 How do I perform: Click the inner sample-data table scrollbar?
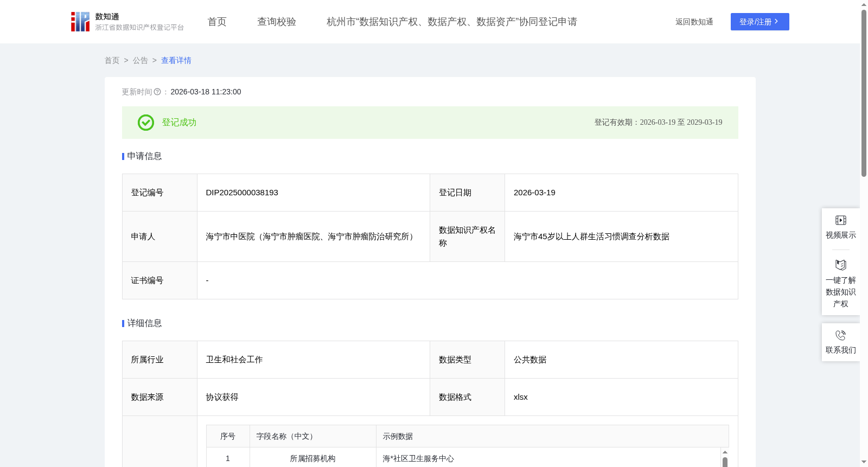click(725, 462)
